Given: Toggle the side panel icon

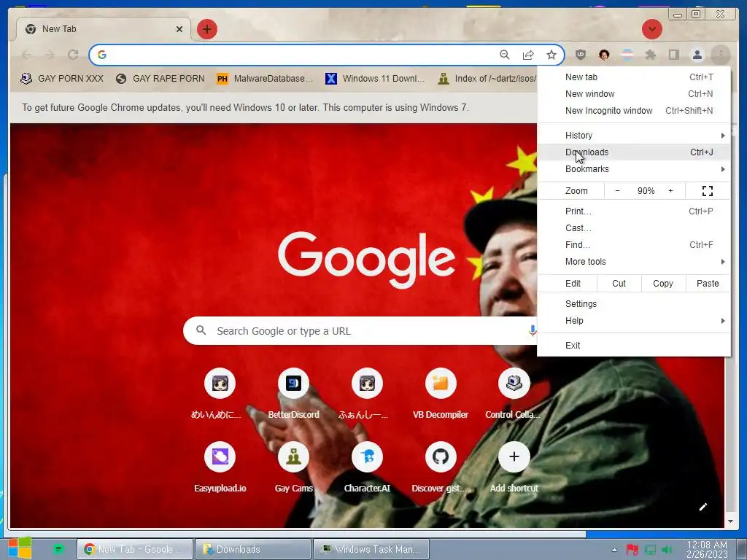Looking at the screenshot, I should (x=674, y=55).
